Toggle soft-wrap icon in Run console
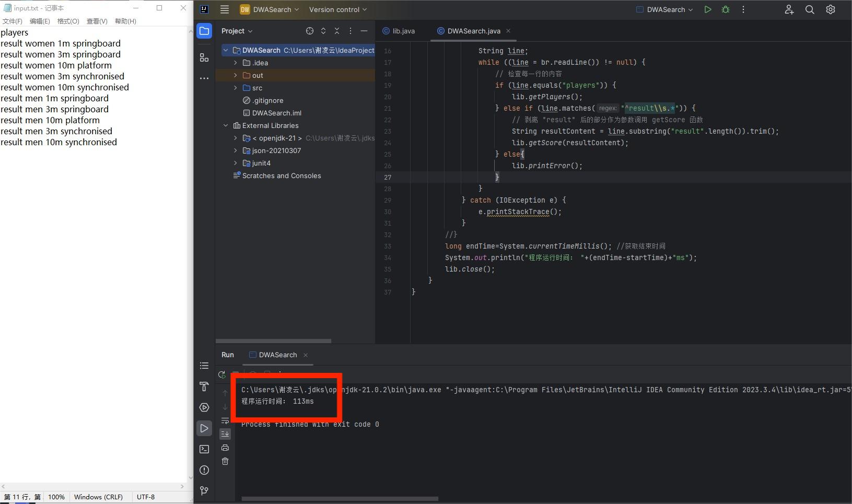This screenshot has width=852, height=504. tap(225, 420)
